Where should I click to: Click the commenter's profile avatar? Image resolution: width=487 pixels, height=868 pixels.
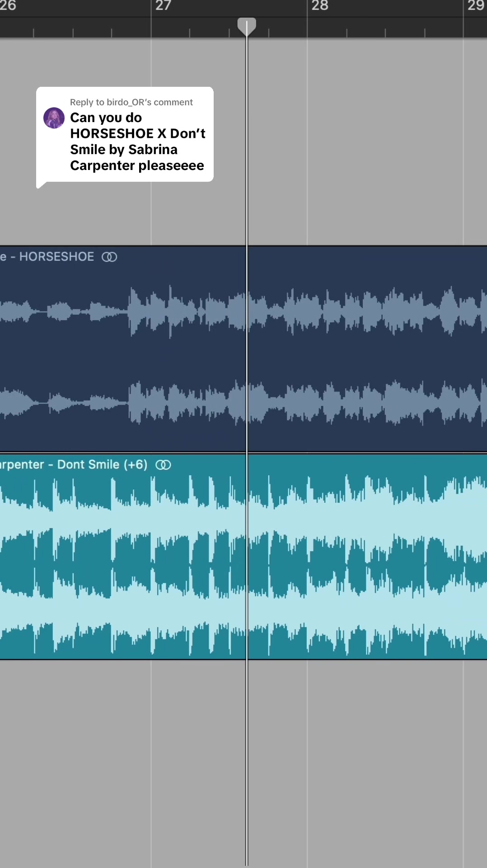(54, 118)
